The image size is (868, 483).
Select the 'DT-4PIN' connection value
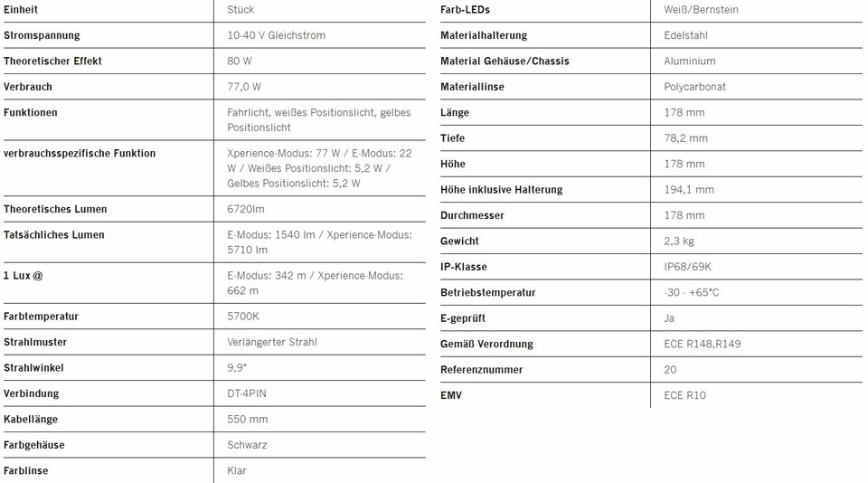coord(246,393)
